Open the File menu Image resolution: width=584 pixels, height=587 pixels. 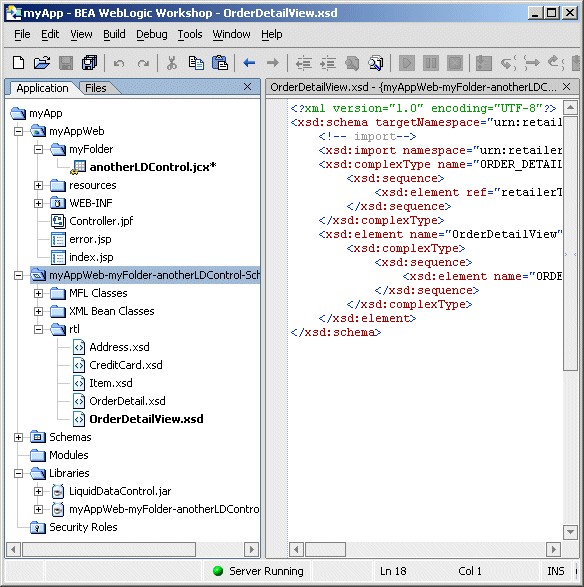[22, 34]
